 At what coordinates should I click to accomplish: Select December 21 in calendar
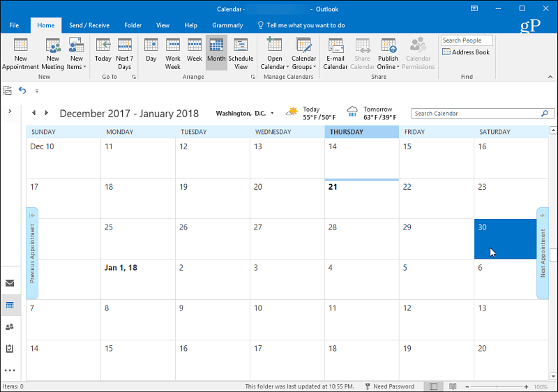click(361, 199)
